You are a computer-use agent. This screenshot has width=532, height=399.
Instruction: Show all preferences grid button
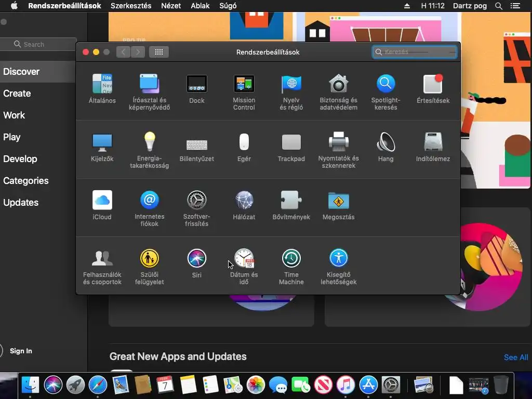pyautogui.click(x=159, y=52)
